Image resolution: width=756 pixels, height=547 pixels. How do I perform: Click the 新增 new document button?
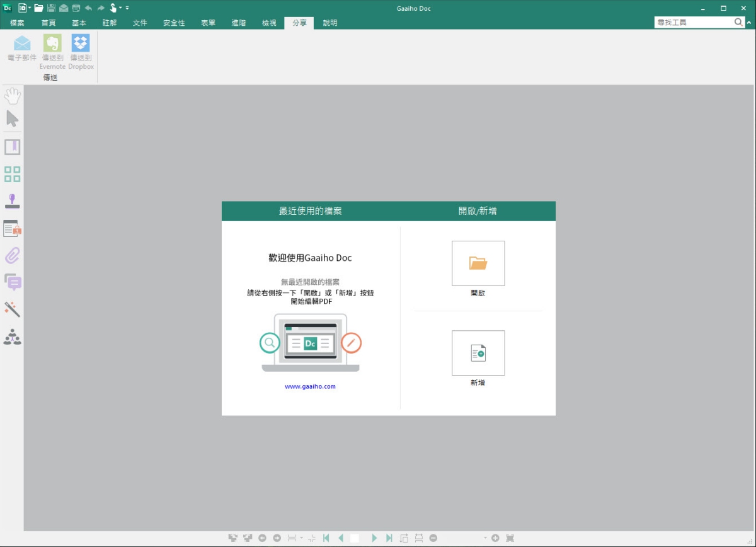(x=478, y=353)
